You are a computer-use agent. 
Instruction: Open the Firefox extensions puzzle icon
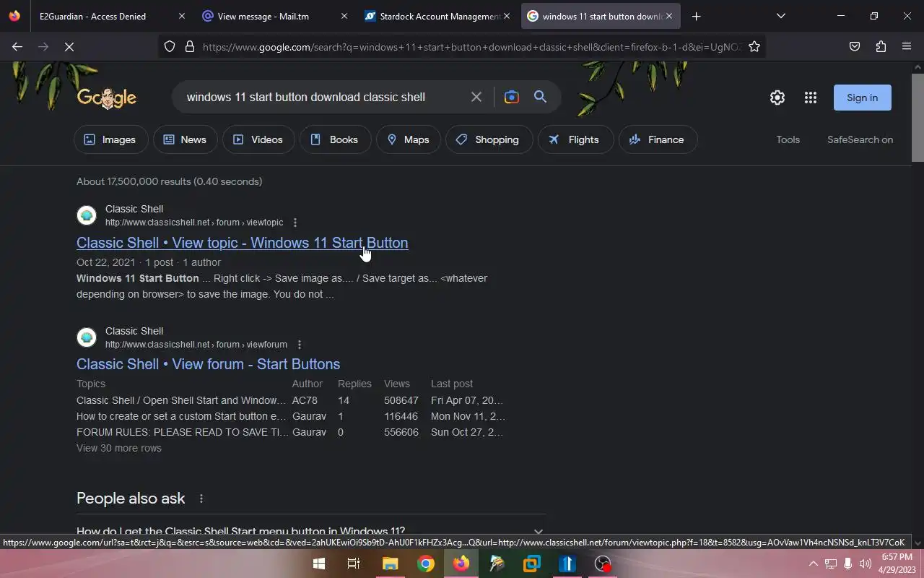pos(881,46)
